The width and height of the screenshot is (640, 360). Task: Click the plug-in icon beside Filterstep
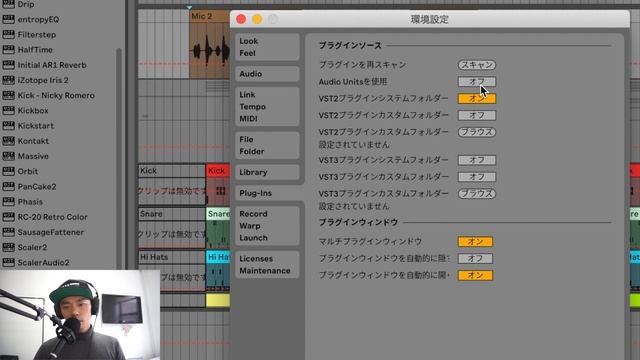tap(8, 34)
